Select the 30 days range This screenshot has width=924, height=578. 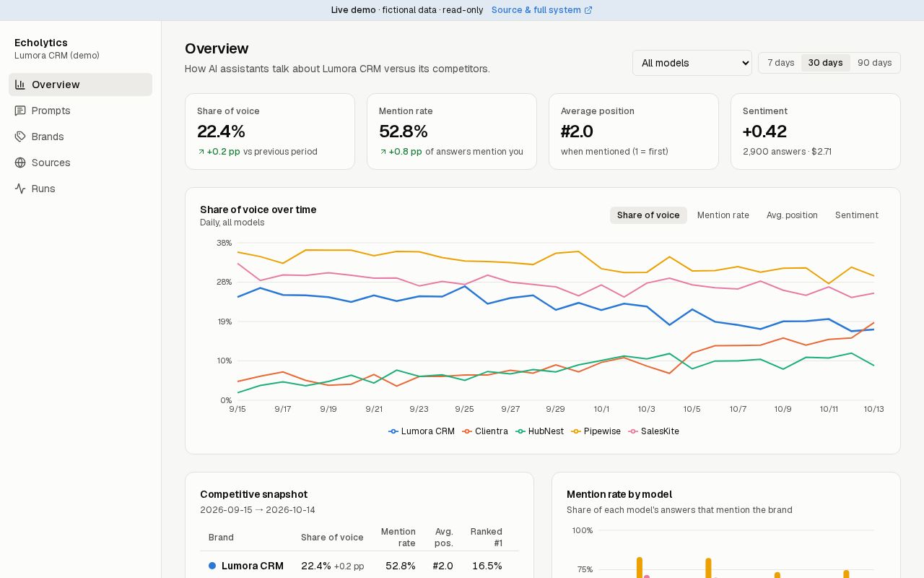click(x=825, y=63)
